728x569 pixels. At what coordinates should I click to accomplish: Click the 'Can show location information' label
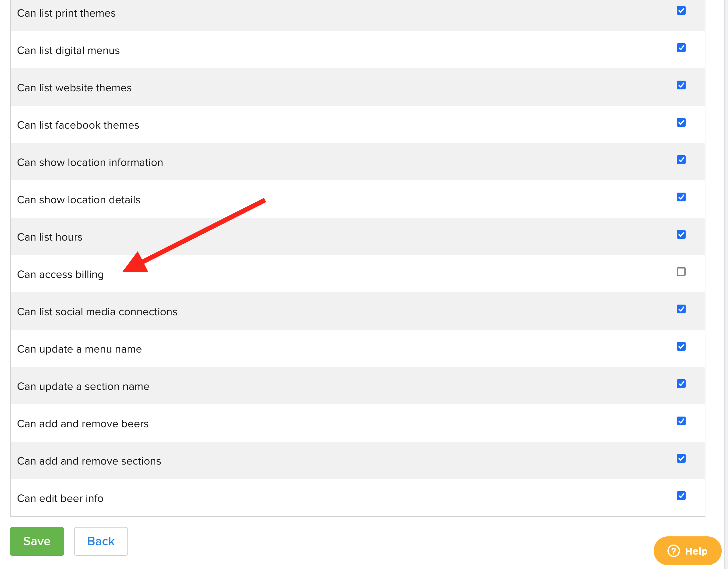pos(90,162)
